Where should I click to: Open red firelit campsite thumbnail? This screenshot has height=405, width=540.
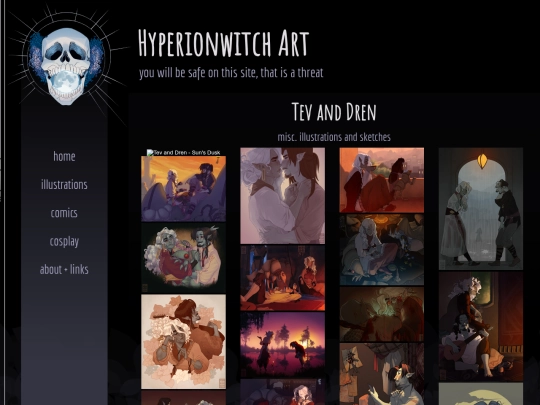(282, 278)
